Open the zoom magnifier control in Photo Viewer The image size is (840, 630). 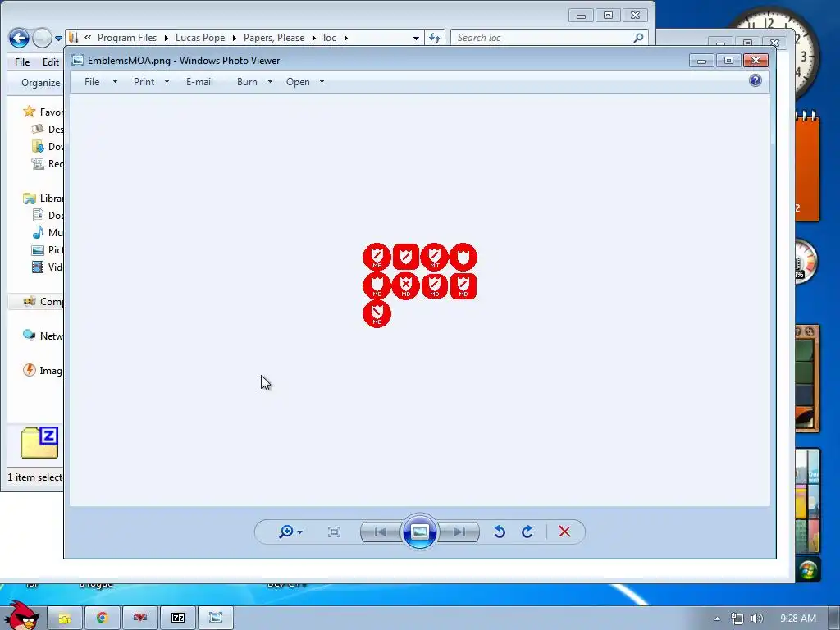(x=286, y=532)
